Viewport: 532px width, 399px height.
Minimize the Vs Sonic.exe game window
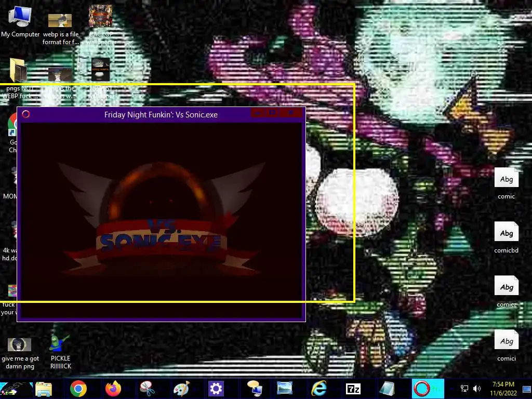click(258, 113)
